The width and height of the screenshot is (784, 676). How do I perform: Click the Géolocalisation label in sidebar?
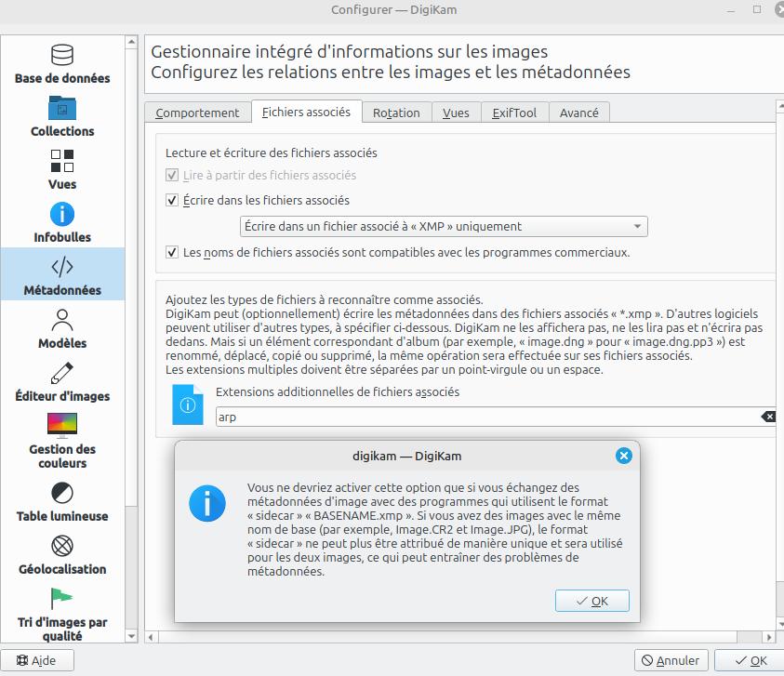tap(62, 569)
